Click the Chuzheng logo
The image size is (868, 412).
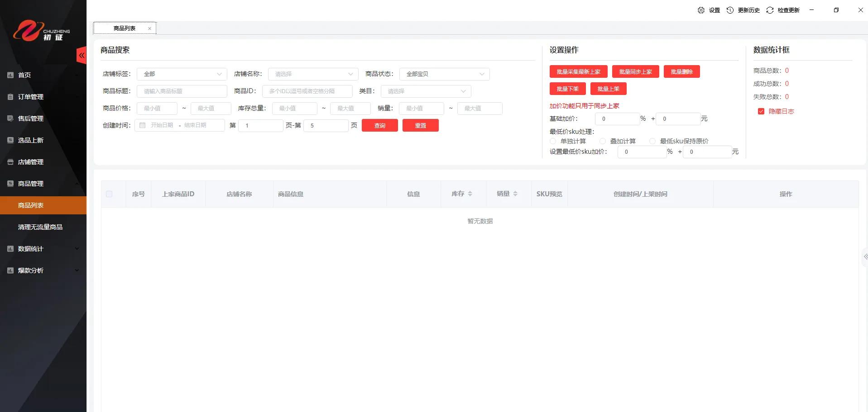pos(41,31)
